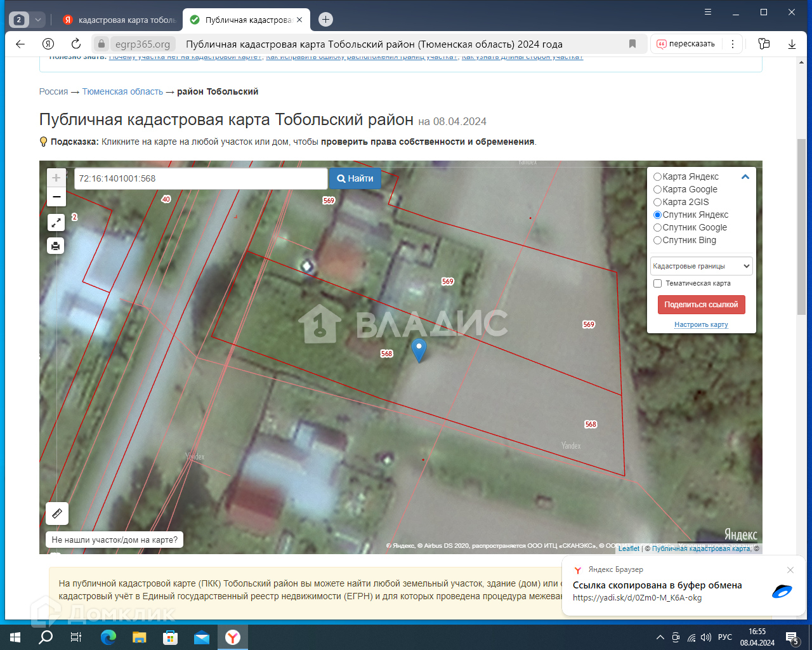The width and height of the screenshot is (812, 650).
Task: Open the Настроить карту link
Action: [x=701, y=324]
